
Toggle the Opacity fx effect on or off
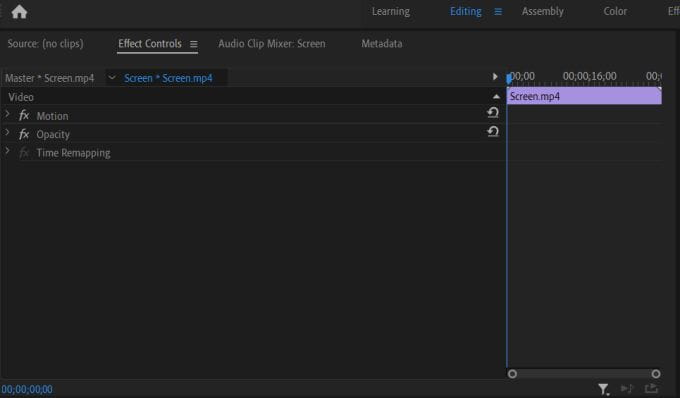click(x=24, y=134)
